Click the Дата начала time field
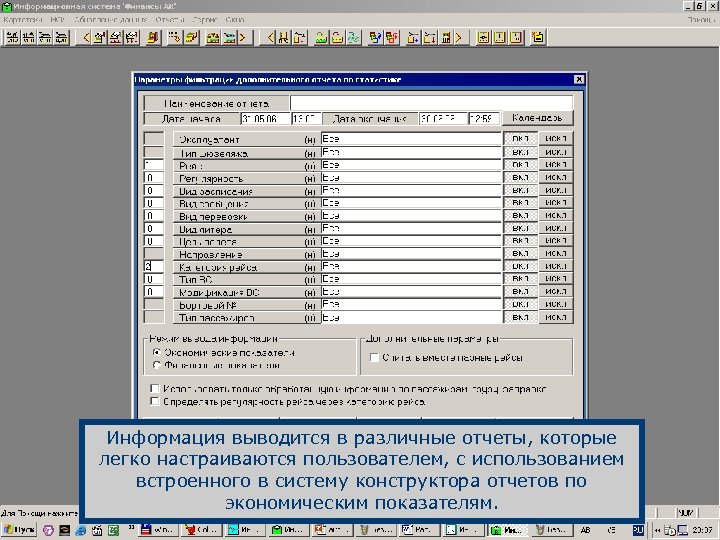The image size is (720, 540). [306, 118]
